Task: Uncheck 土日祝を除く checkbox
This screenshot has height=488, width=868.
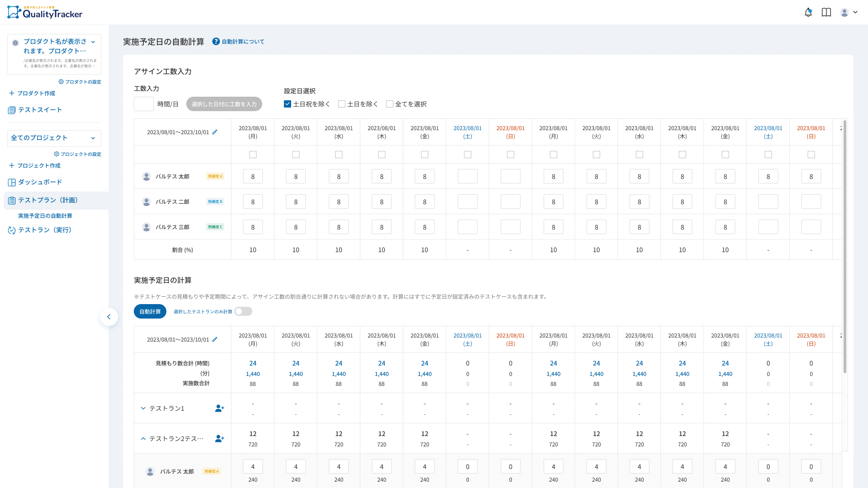Action: point(288,104)
